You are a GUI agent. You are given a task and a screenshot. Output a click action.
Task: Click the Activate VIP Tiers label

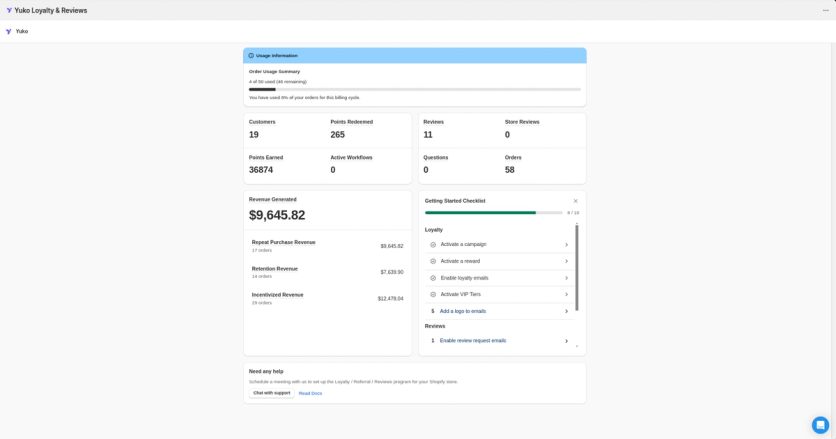(461, 294)
